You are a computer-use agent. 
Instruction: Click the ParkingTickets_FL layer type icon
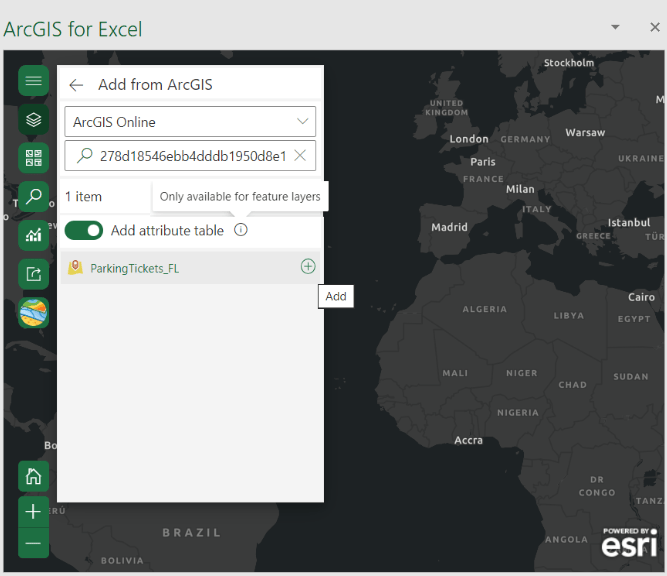[x=75, y=268]
